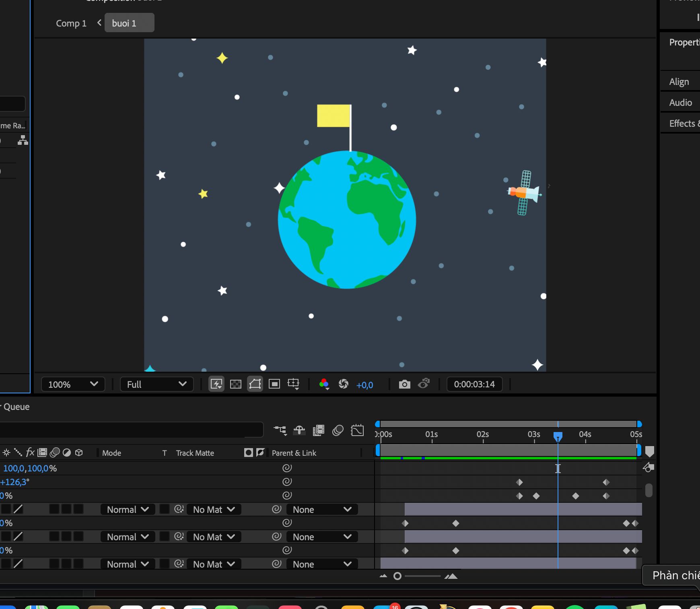Open the No Mat track matte dropdown in the topmost layer row

tap(214, 509)
